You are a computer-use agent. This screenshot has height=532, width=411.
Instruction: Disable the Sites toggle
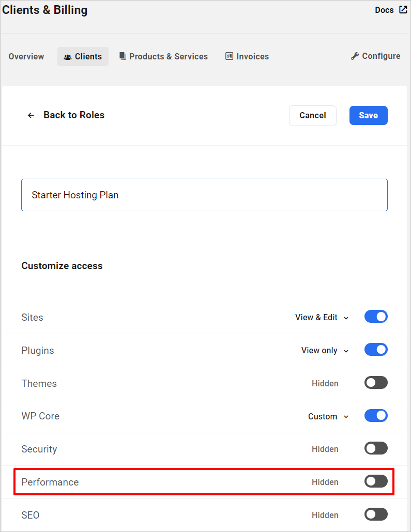376,317
